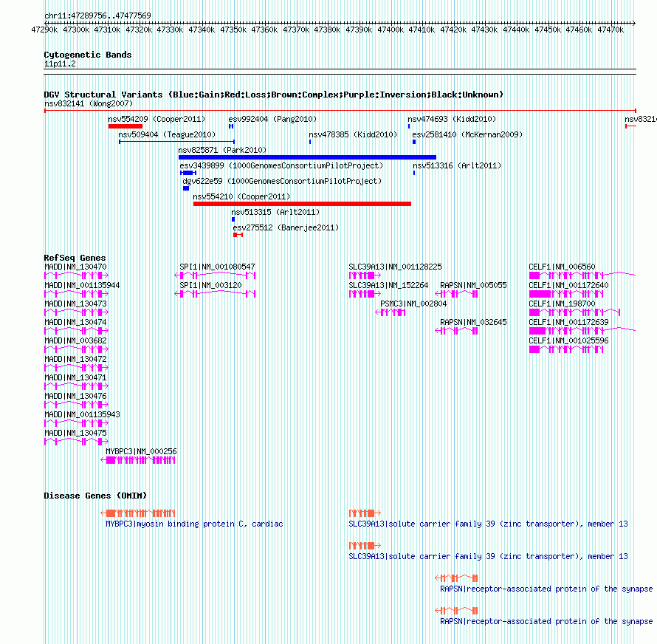Click the MADD|NM_130474 transcript label
Screen dimensions: 657x644
point(75,322)
